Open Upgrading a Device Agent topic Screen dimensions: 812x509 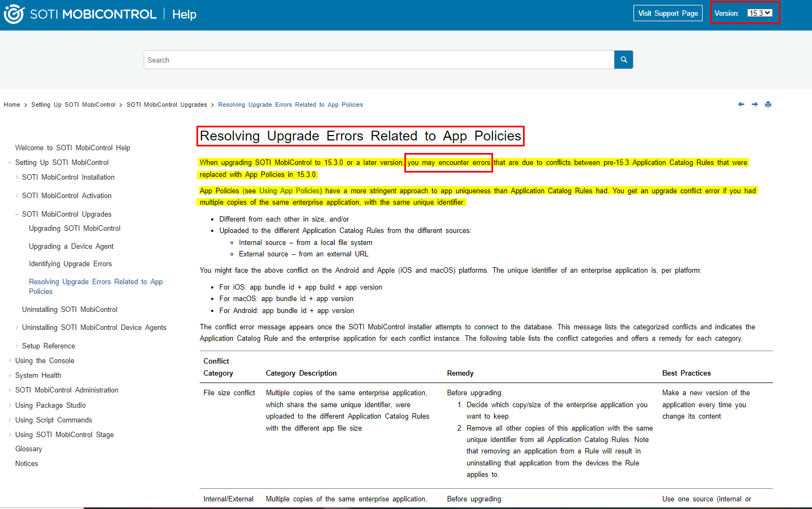pos(71,247)
